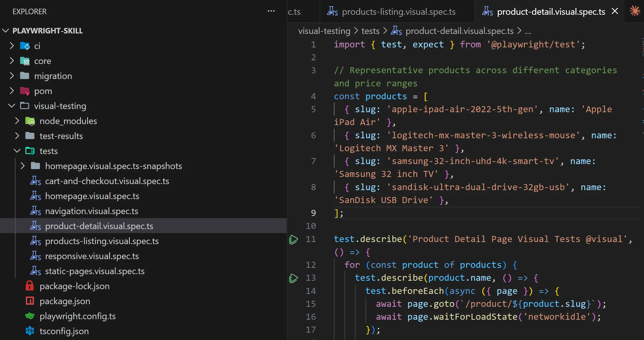Open package-lock.json with the red lock icon
Screen dimensions: 644x340
click(74, 286)
